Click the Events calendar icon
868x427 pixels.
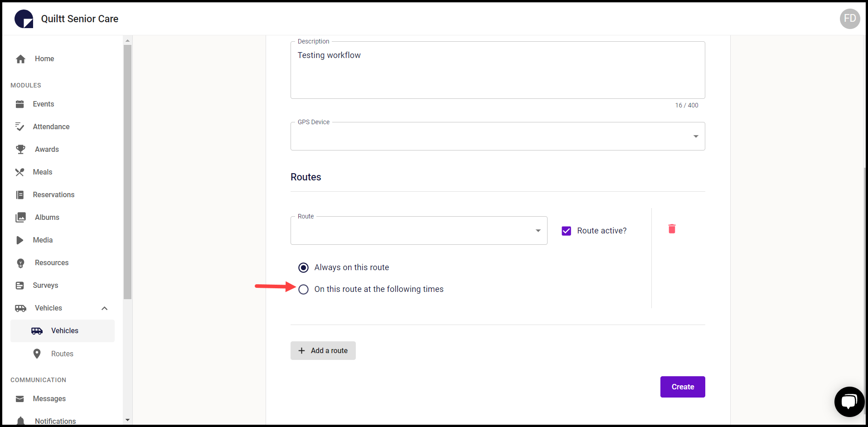[19, 104]
